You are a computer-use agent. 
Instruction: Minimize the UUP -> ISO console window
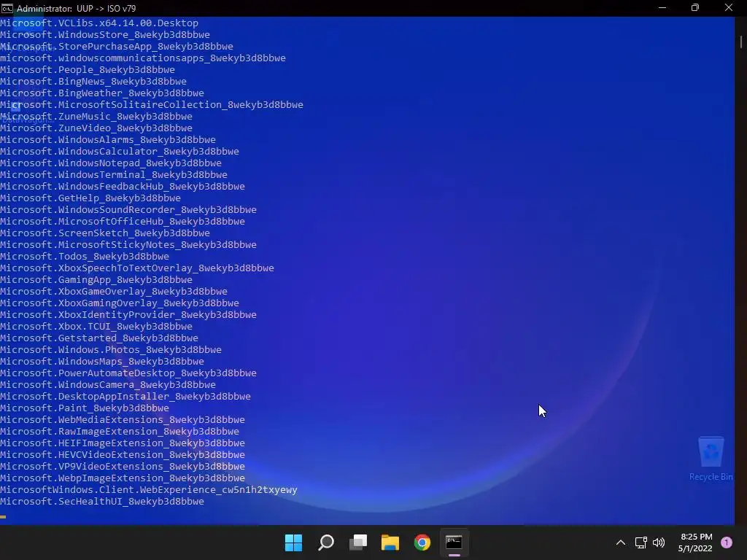(662, 8)
